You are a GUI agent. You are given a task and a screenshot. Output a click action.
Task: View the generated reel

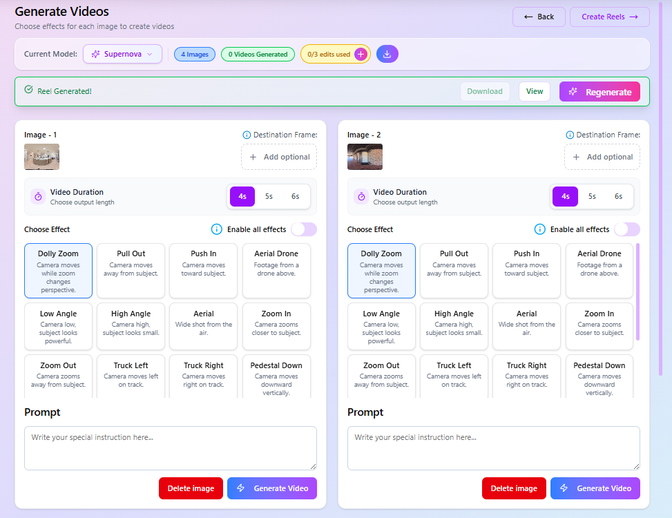534,91
